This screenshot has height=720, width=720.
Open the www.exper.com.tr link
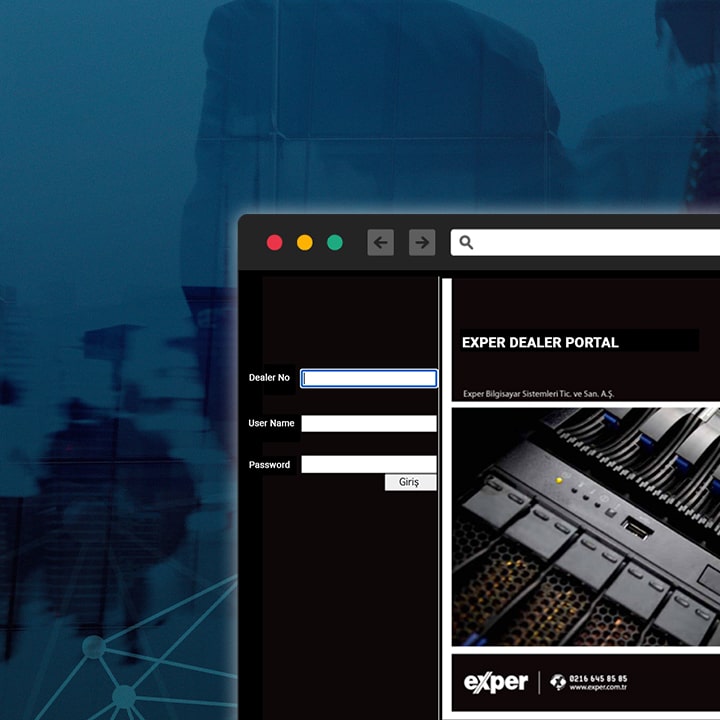pos(598,687)
